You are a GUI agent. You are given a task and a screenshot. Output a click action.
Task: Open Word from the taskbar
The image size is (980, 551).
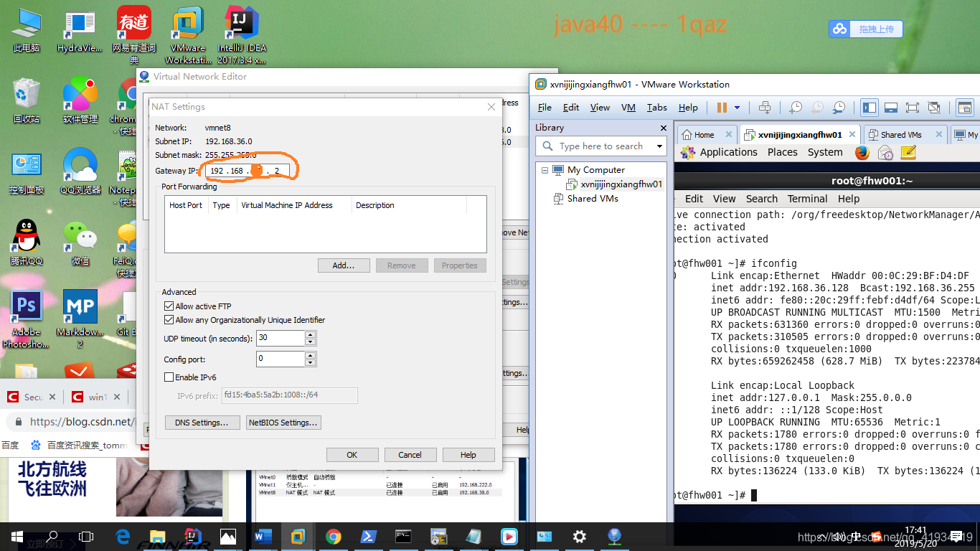point(263,536)
